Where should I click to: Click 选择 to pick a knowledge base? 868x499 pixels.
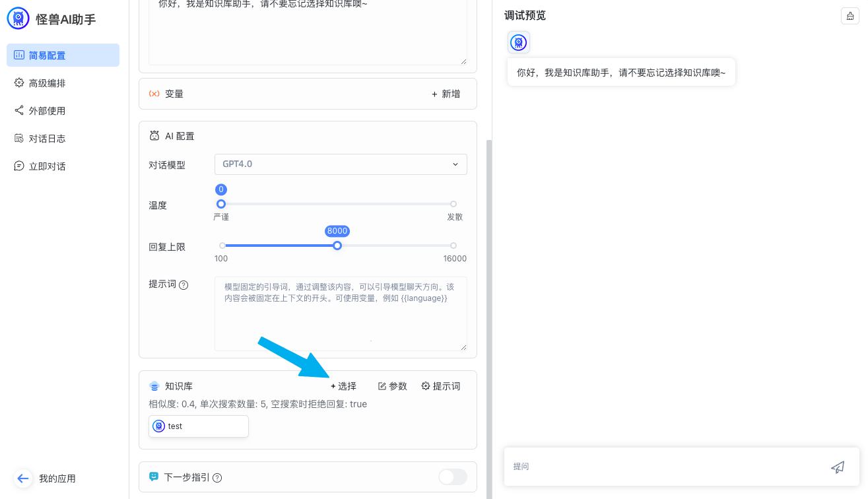[343, 386]
